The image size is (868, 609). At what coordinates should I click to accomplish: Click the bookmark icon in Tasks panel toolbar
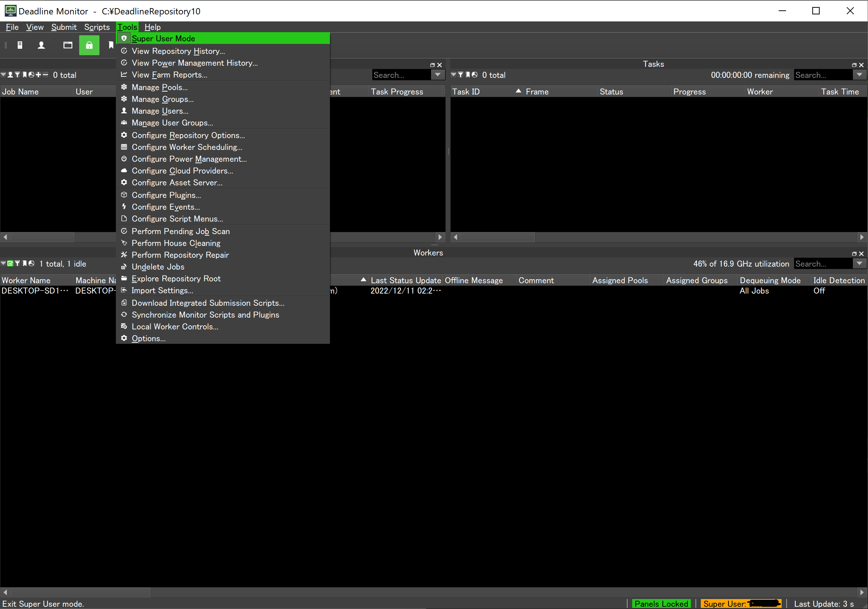[x=468, y=75]
